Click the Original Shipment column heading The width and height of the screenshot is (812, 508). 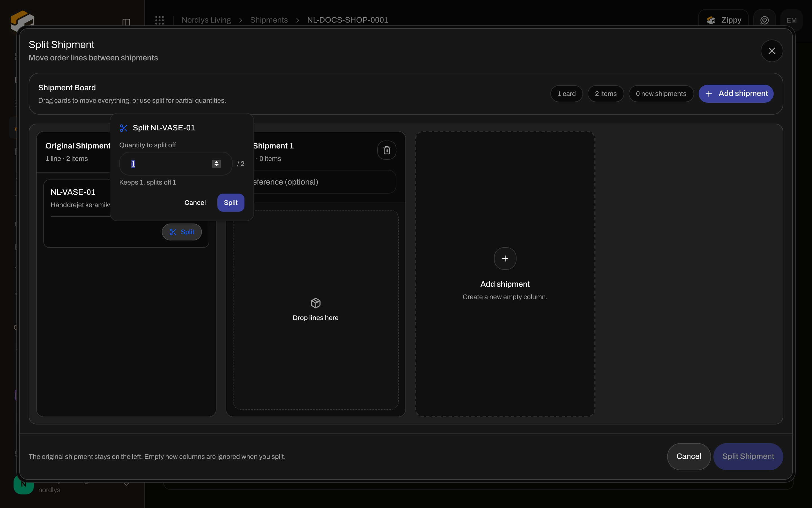pyautogui.click(x=78, y=146)
